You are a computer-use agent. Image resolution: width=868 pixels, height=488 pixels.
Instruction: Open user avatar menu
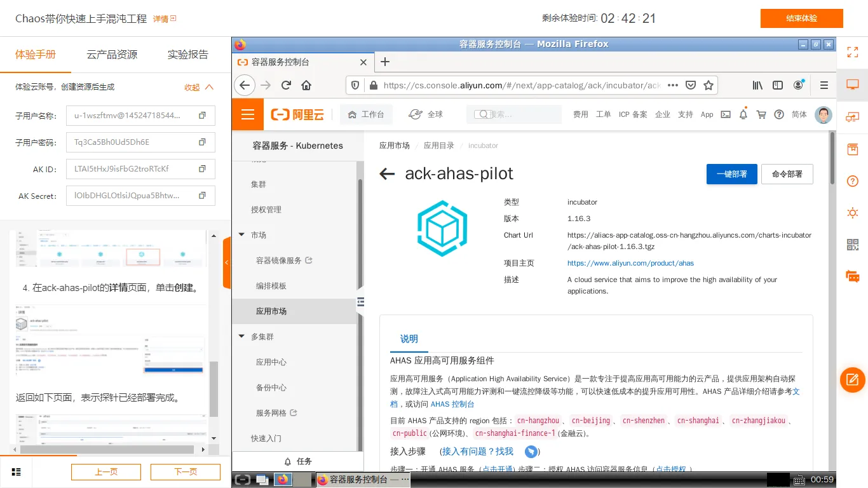point(824,114)
